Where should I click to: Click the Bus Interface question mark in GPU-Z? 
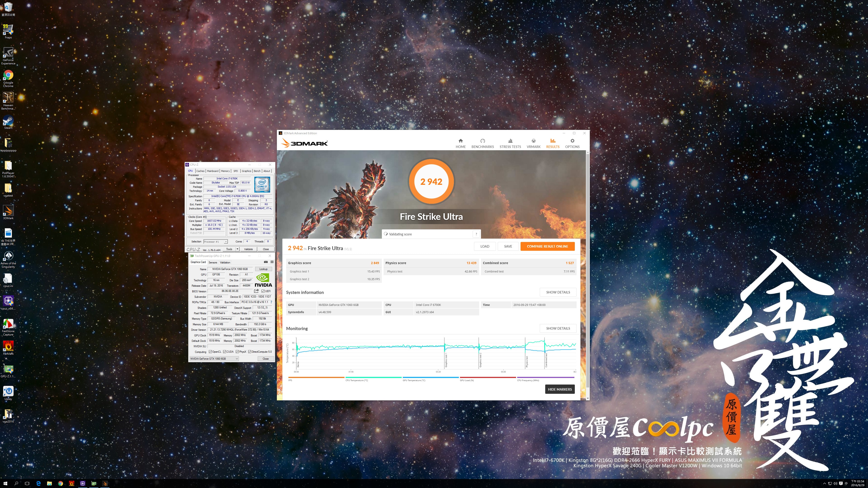[x=271, y=302]
